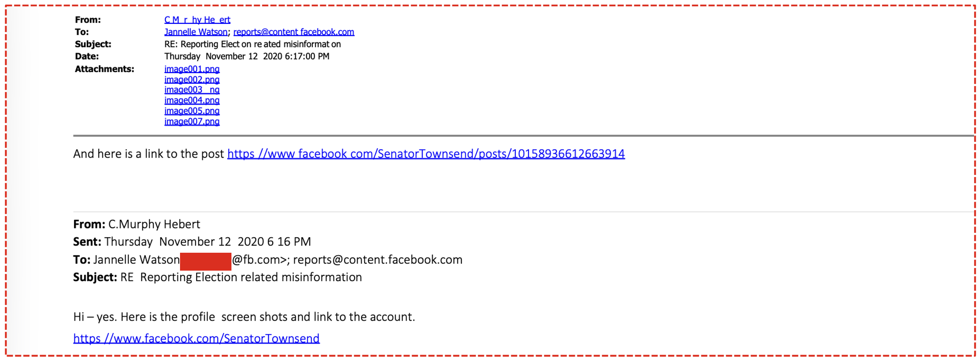Open the third attachment, image003
This screenshot has height=363, width=980.
(191, 90)
